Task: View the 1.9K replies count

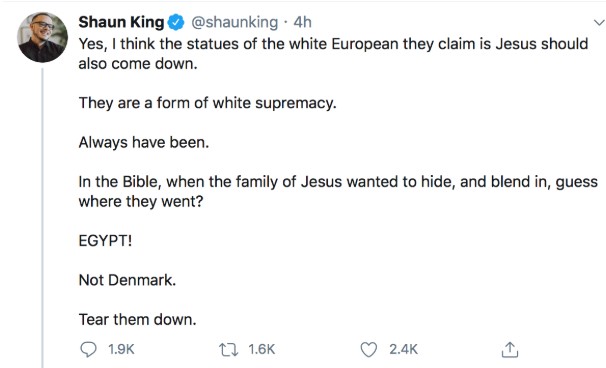Action: tap(121, 349)
